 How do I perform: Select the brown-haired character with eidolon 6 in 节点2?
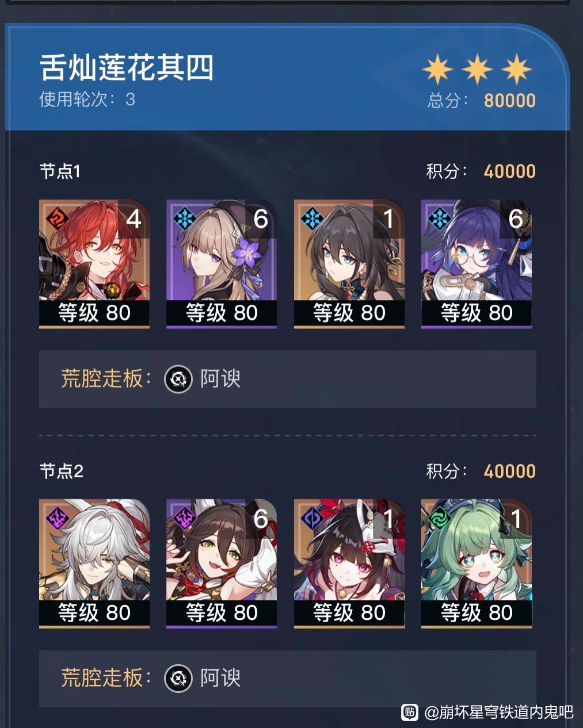point(222,564)
